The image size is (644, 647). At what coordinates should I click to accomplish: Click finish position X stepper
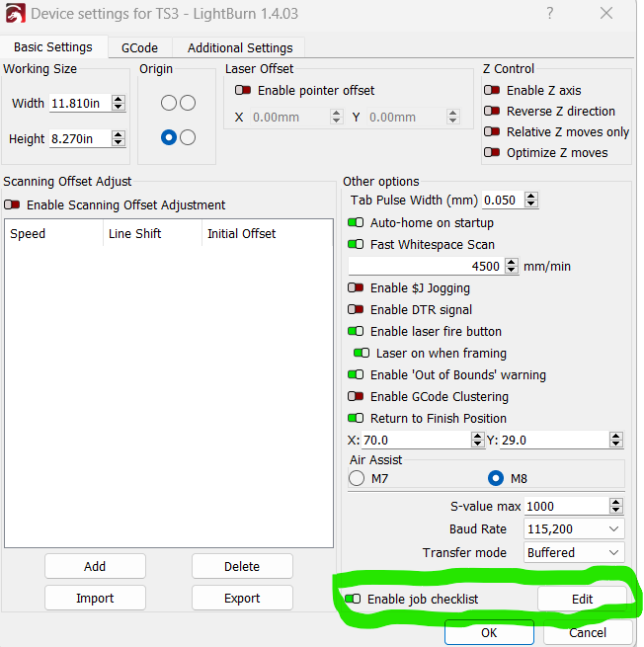[478, 440]
